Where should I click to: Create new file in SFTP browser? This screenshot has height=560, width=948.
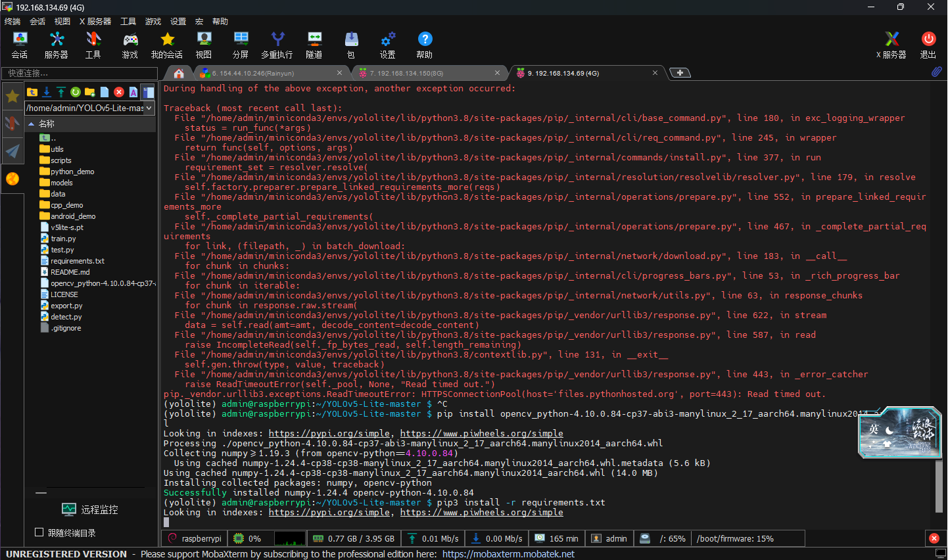click(x=105, y=92)
